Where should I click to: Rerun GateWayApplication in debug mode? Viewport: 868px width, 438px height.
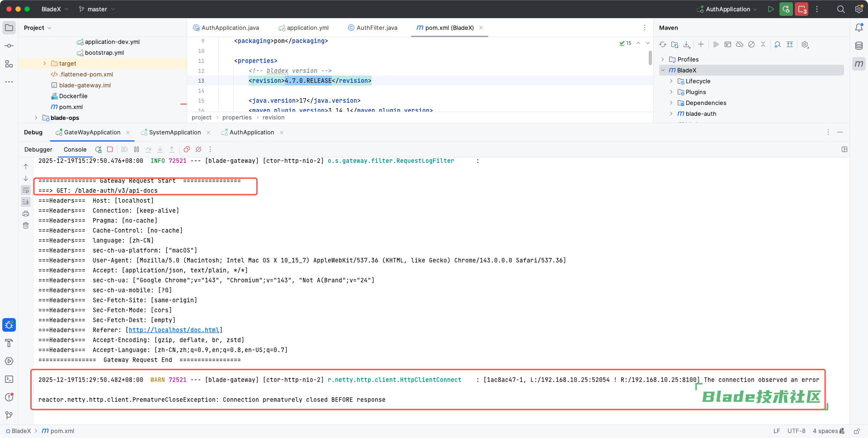[98, 149]
